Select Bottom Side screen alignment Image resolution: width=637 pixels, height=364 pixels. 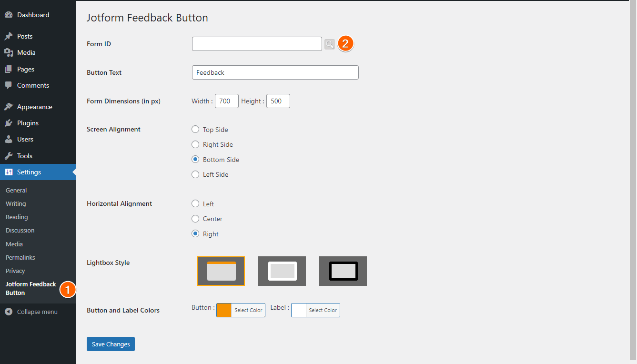[195, 160]
